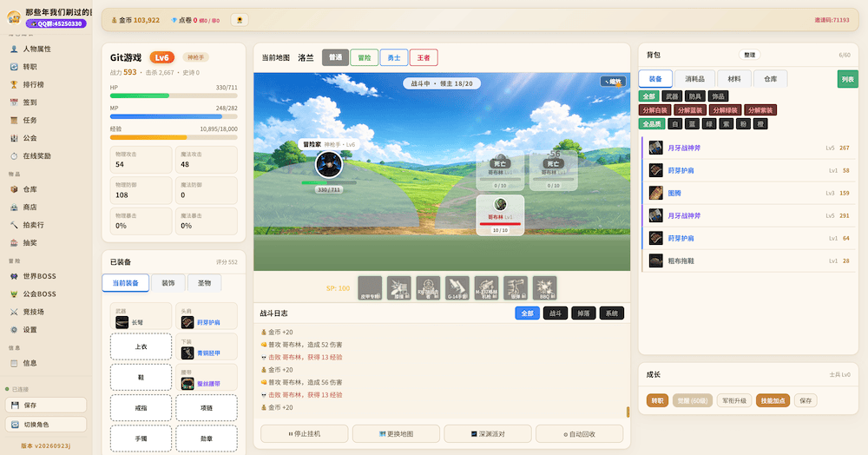Filter backpack by 橙 quality

click(760, 124)
